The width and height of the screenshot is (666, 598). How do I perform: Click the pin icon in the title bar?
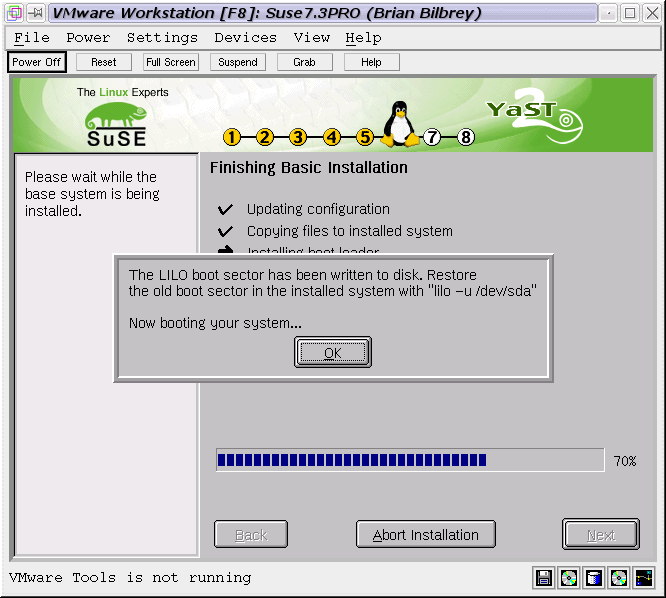click(35, 13)
